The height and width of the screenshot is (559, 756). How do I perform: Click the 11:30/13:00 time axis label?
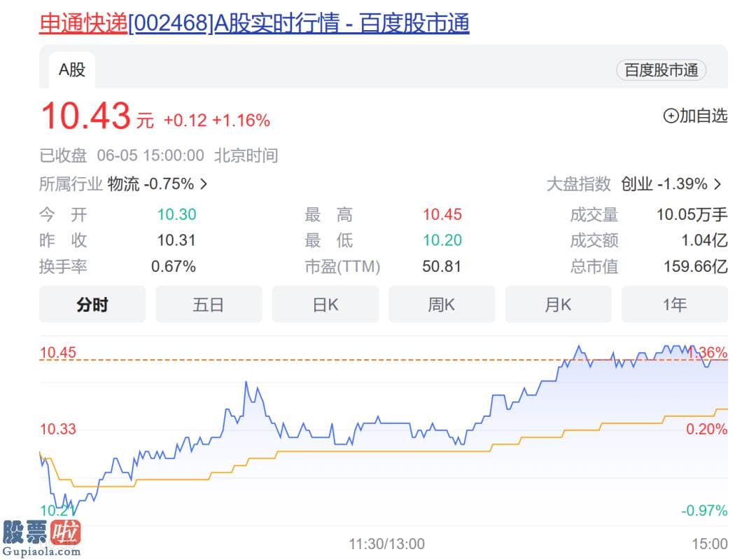pyautogui.click(x=386, y=544)
